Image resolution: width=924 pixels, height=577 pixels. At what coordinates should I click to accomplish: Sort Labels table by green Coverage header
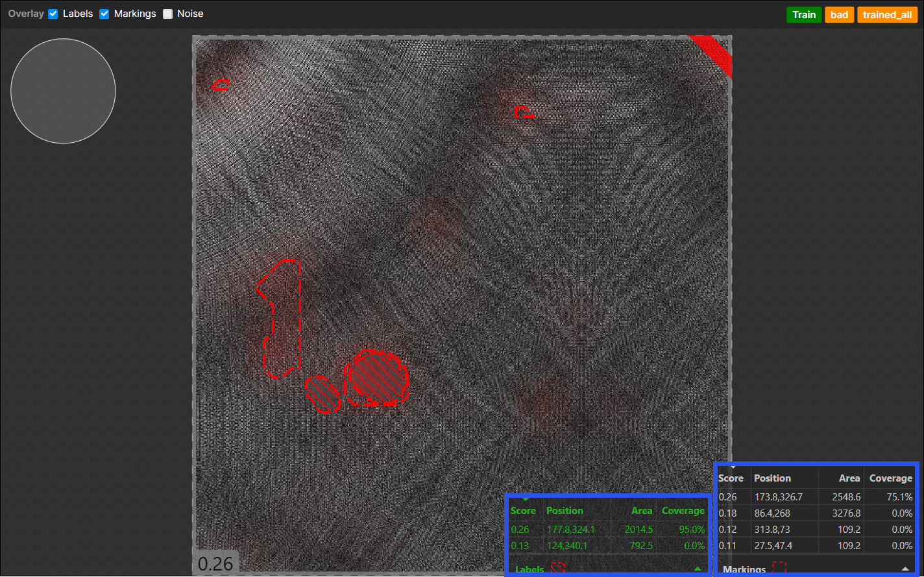pyautogui.click(x=683, y=511)
